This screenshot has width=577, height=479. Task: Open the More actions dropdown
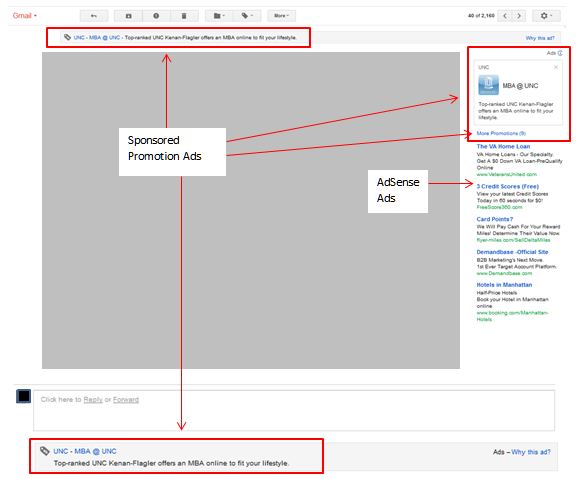click(x=282, y=16)
